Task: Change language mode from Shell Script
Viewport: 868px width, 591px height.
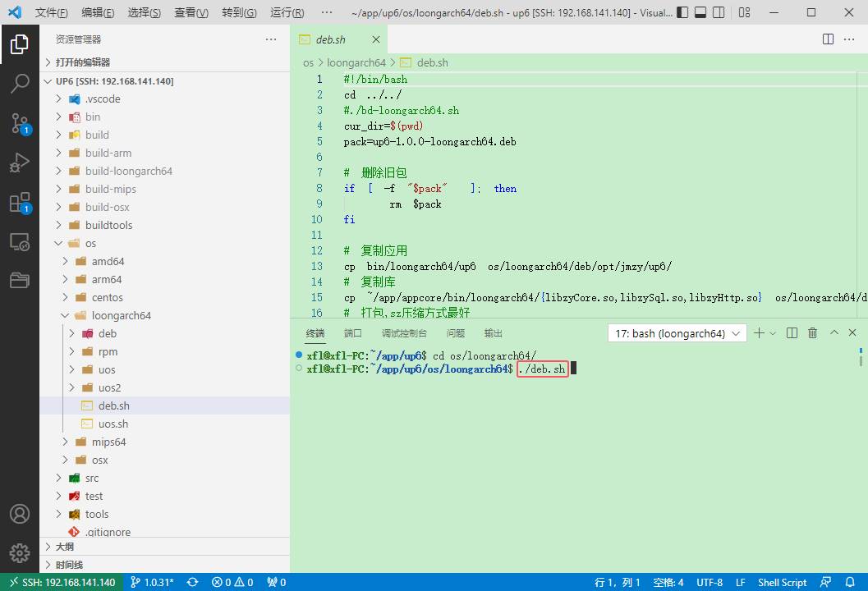Action: tap(782, 582)
